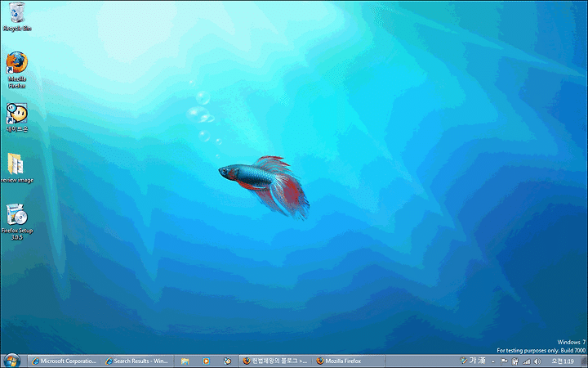The height and width of the screenshot is (368, 588).
Task: Switch to Microsoft Corporation Internet Explorer window
Action: 65,361
